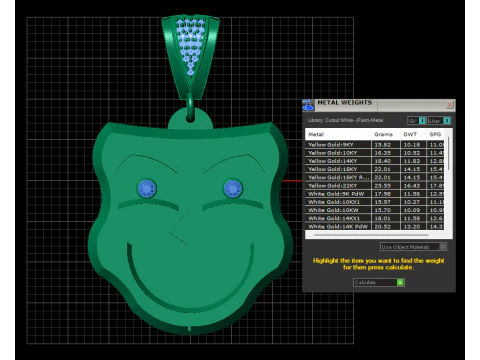Click the Library: Cutout White label
The height and width of the screenshot is (360, 480).
click(x=345, y=120)
